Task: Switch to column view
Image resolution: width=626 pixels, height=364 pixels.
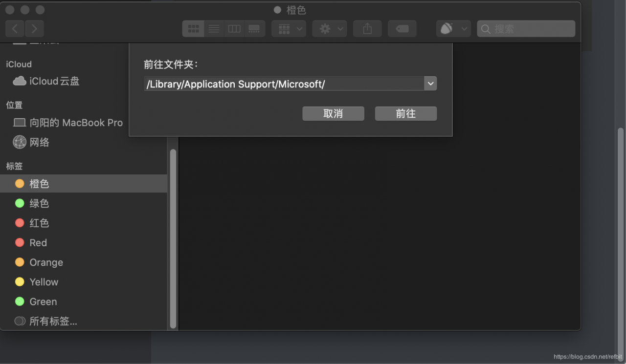Action: [234, 29]
